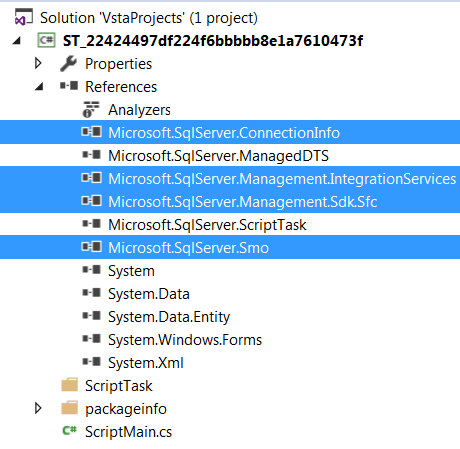The height and width of the screenshot is (449, 460).
Task: Click the System reference icon
Action: pyautogui.click(x=92, y=270)
